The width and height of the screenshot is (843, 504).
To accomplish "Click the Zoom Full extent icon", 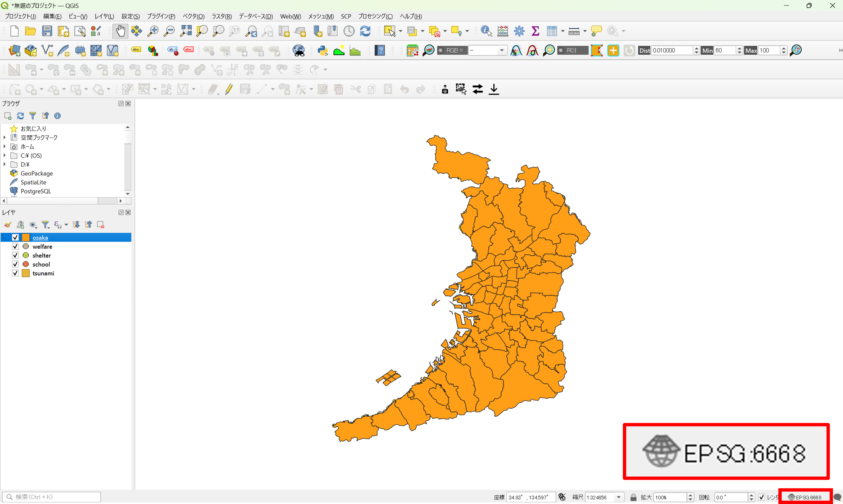I will coord(186,31).
